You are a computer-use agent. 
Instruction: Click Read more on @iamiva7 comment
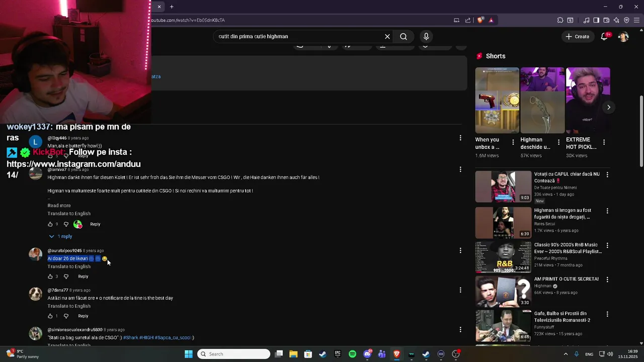point(59,206)
